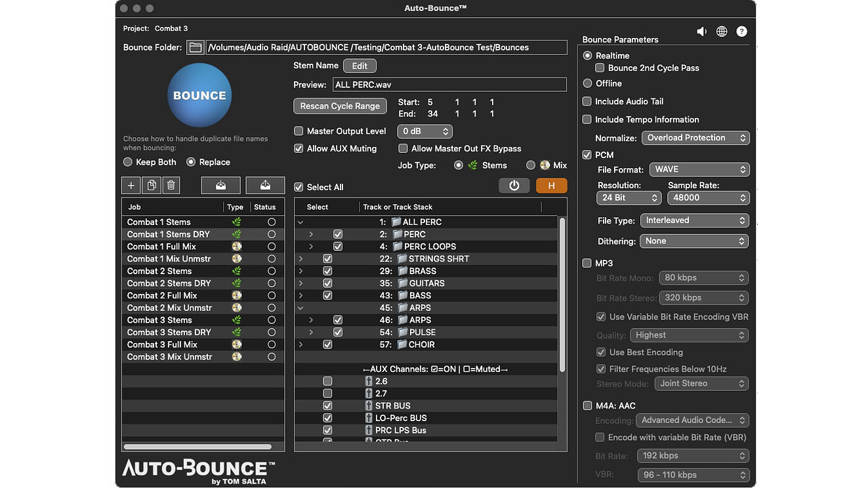Screen dimensions: 868x488
Task: Select the Replace duplicate-name option
Action: (191, 162)
